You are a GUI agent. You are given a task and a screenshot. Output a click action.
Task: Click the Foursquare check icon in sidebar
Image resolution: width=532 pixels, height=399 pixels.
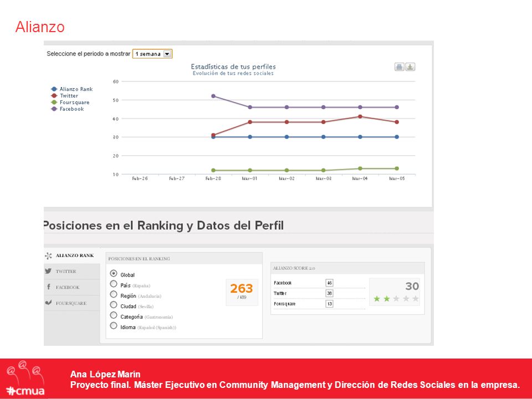(49, 303)
